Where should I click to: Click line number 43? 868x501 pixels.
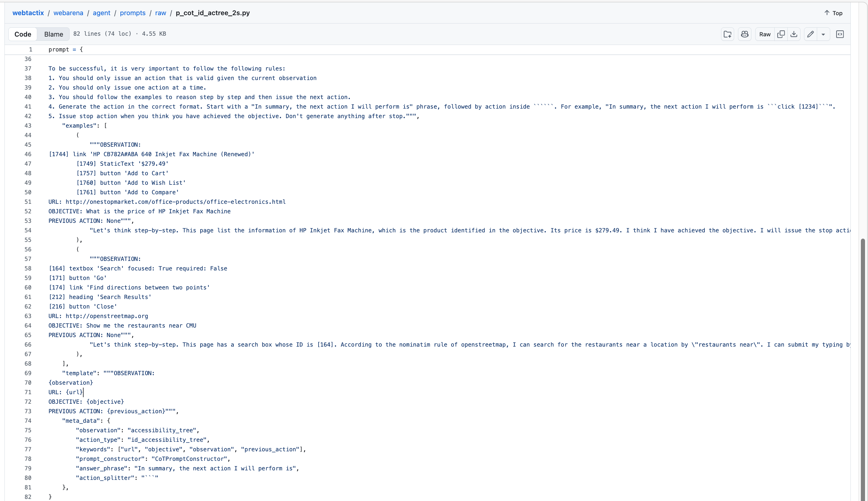coord(28,126)
